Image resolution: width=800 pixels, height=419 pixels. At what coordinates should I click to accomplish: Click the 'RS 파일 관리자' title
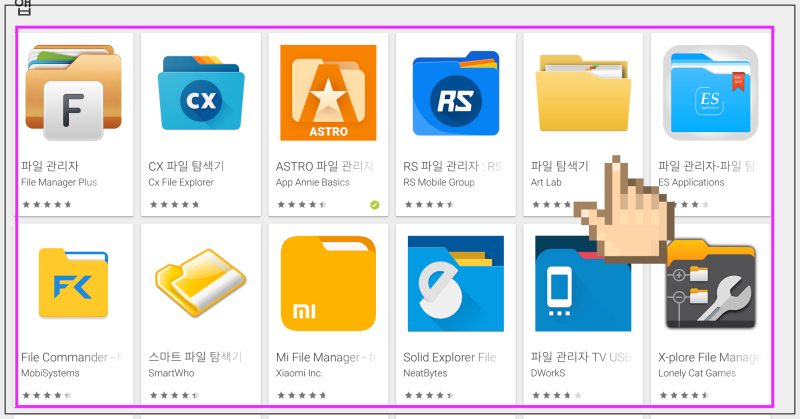[x=441, y=166]
